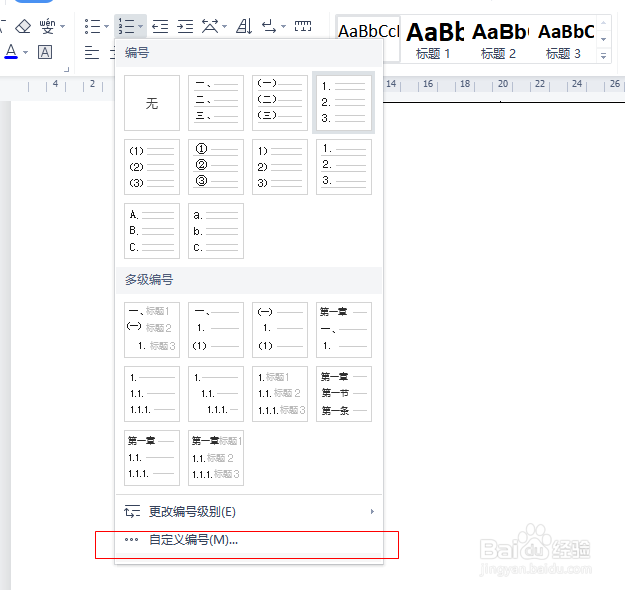625x590 pixels.
Task: Select multilevel 第一章 第一节 第一条 style
Action: (344, 394)
